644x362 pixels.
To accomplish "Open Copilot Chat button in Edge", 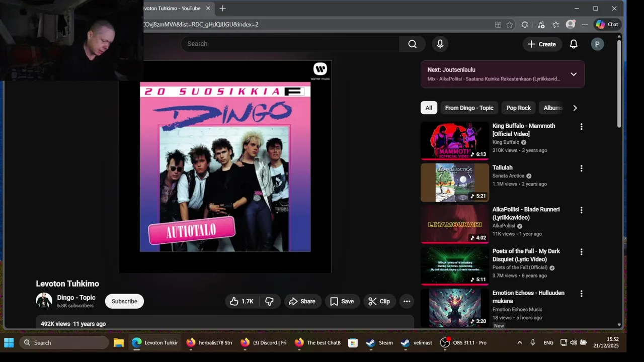I will [607, 24].
